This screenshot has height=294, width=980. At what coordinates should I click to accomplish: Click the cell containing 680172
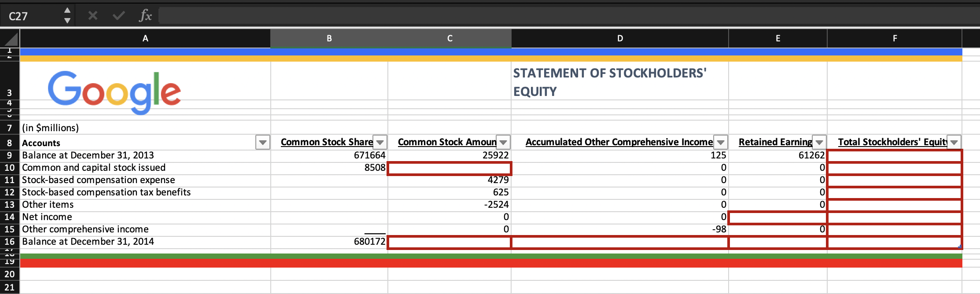click(x=329, y=242)
